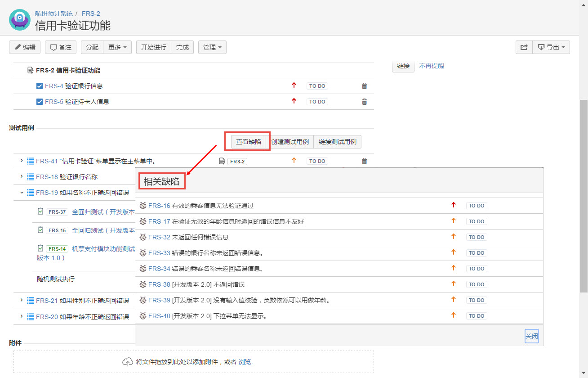The height and width of the screenshot is (378, 588).
Task: Open defect link FRS-17
Action: (x=159, y=221)
